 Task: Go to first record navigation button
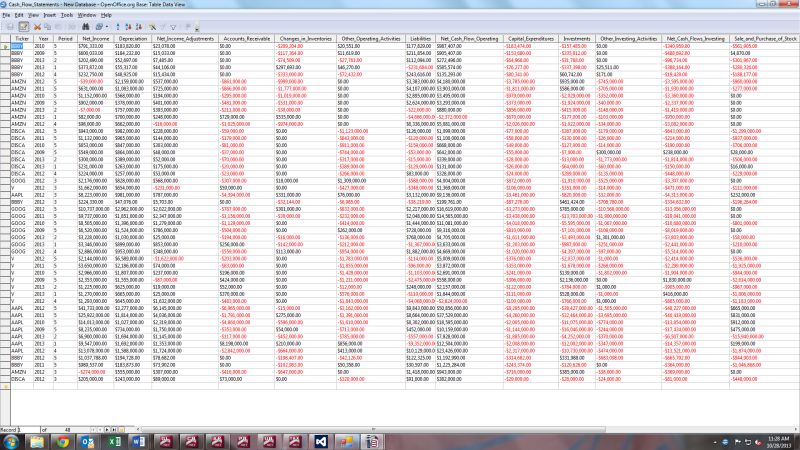point(93,430)
